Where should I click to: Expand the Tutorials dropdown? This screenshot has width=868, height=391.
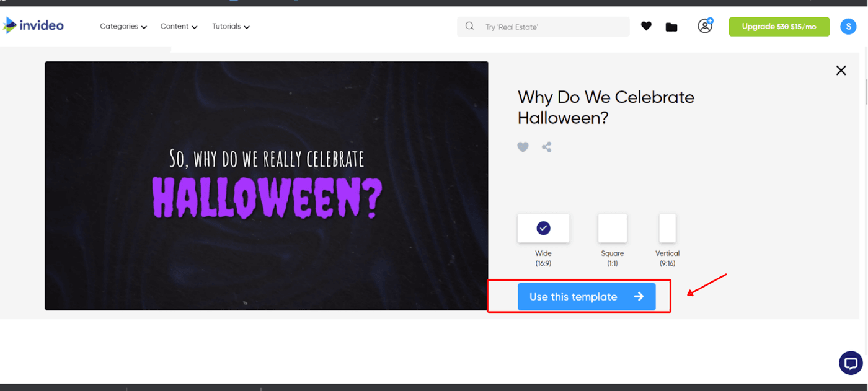231,27
